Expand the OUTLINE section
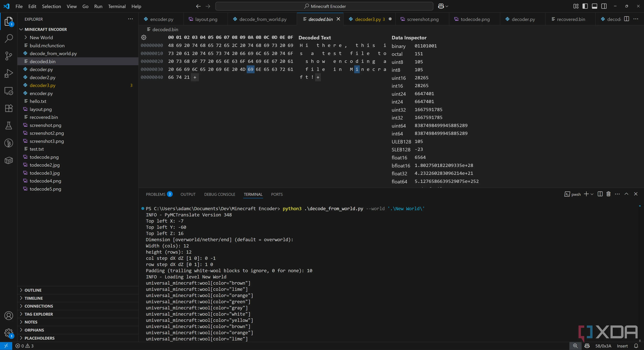 pos(78,290)
